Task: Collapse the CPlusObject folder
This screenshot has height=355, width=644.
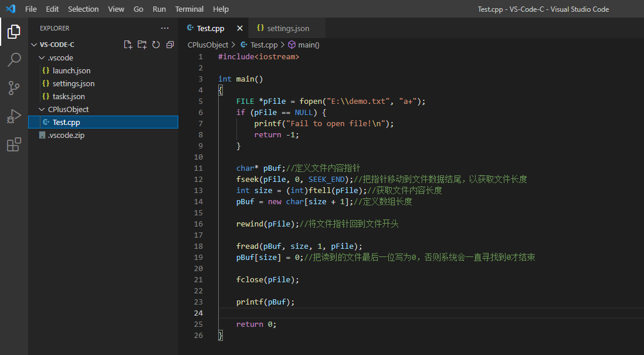Action: (42, 109)
